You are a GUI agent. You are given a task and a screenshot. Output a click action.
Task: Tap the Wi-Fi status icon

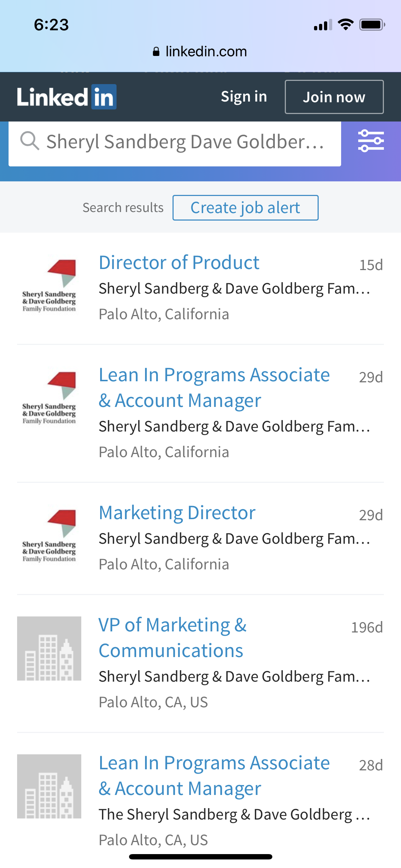pyautogui.click(x=345, y=25)
